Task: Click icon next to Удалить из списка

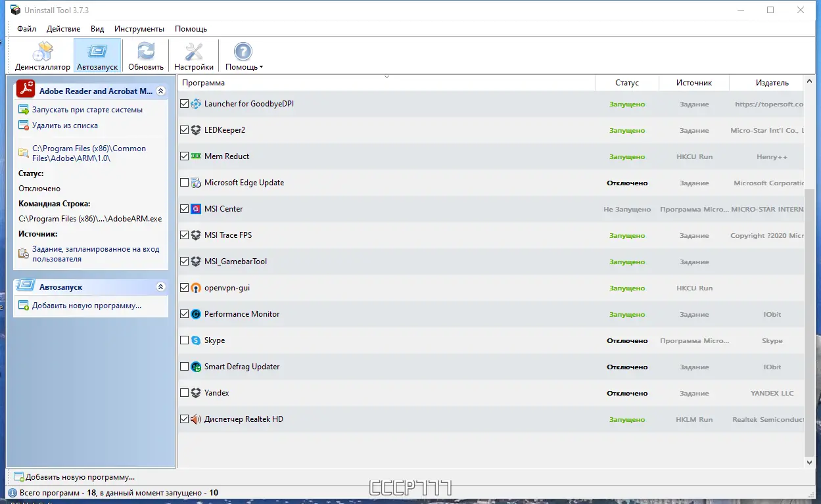Action: [x=24, y=126]
